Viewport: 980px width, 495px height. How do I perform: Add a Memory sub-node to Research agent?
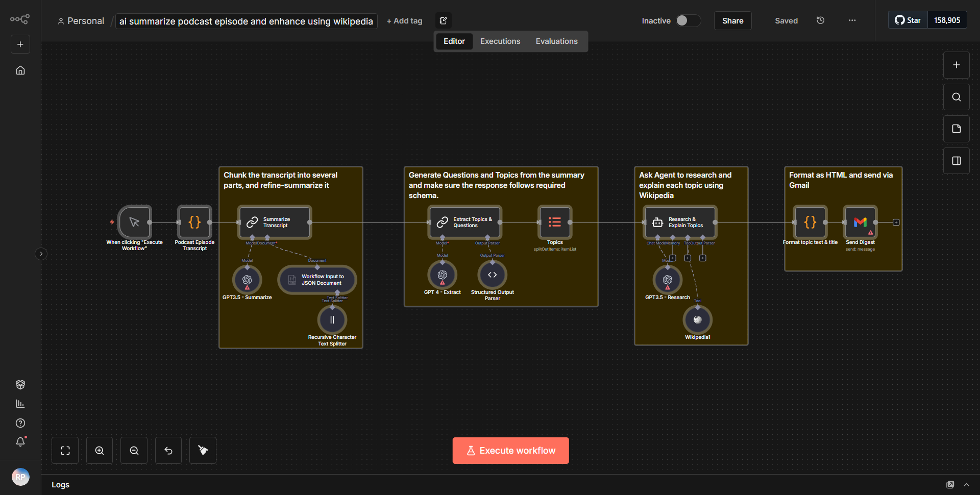pos(673,258)
